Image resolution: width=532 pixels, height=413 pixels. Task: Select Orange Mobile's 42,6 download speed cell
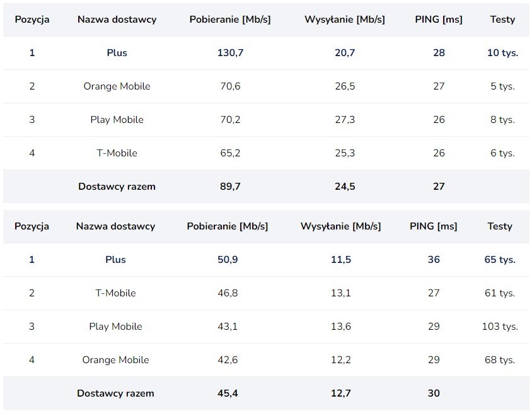coord(228,360)
